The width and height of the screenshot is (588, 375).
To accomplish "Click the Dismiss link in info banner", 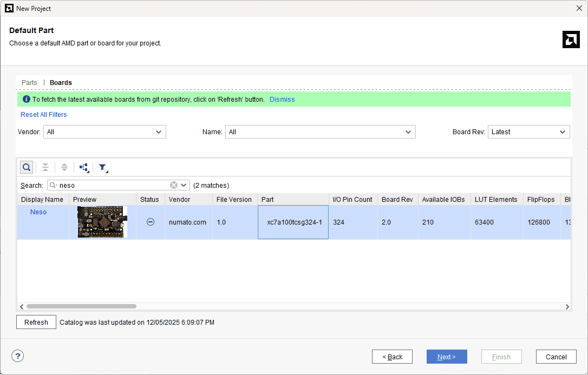I will coord(282,100).
